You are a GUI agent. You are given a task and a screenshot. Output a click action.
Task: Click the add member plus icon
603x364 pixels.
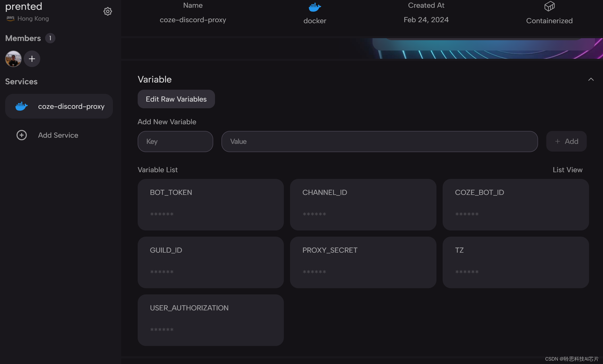point(32,59)
